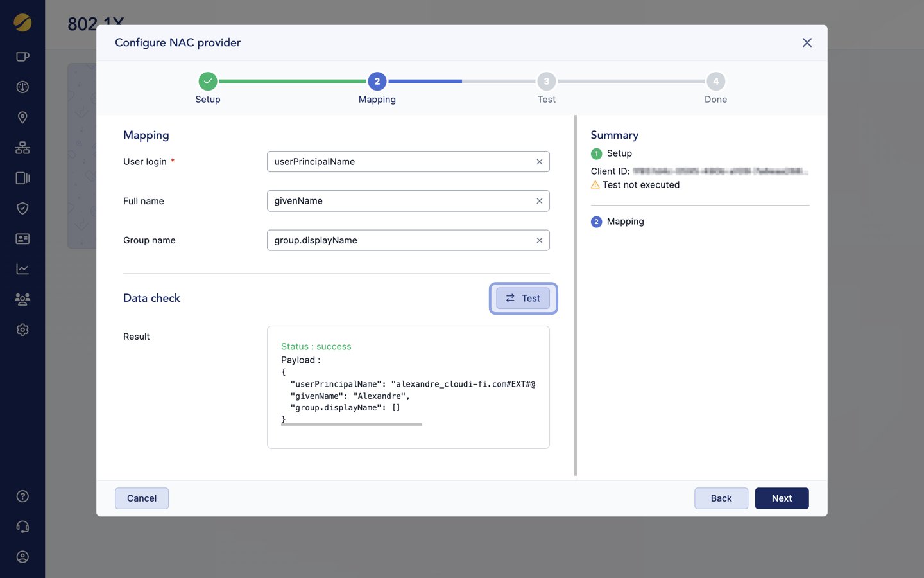Clear the Full name givenName field
The height and width of the screenshot is (578, 924).
click(539, 201)
